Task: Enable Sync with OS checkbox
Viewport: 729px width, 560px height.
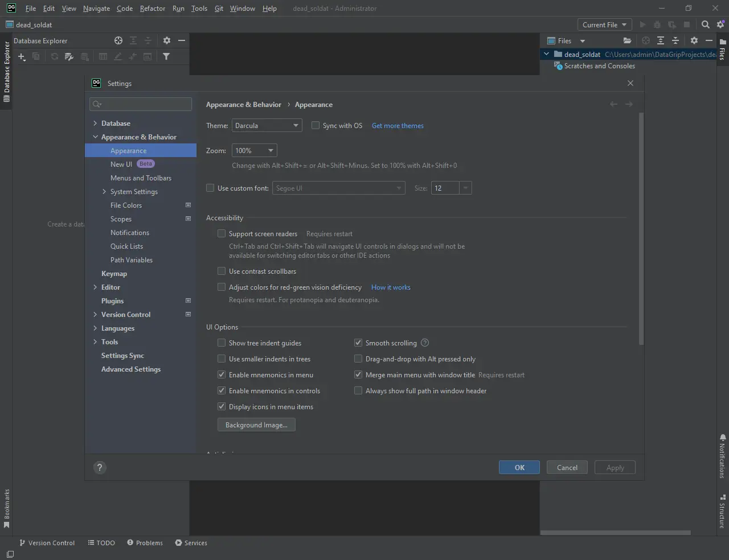Action: [316, 125]
